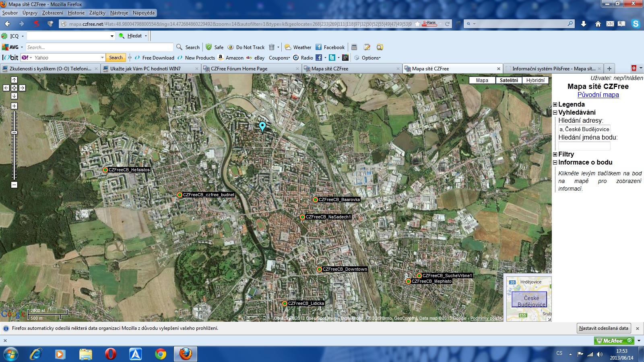644x362 pixels.
Task: Switch map view to Satelitní
Action: tap(509, 80)
